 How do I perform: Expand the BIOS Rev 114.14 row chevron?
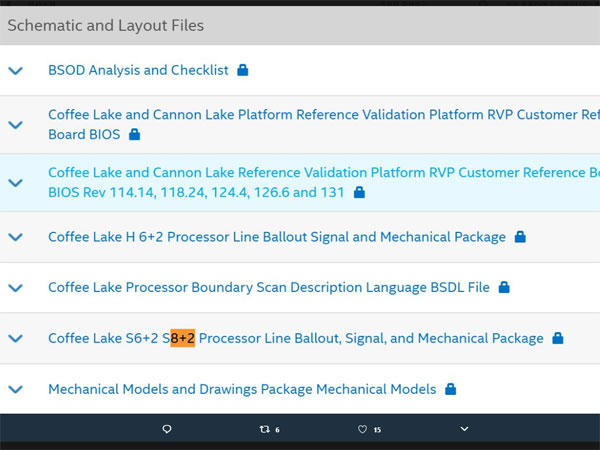coord(16,183)
